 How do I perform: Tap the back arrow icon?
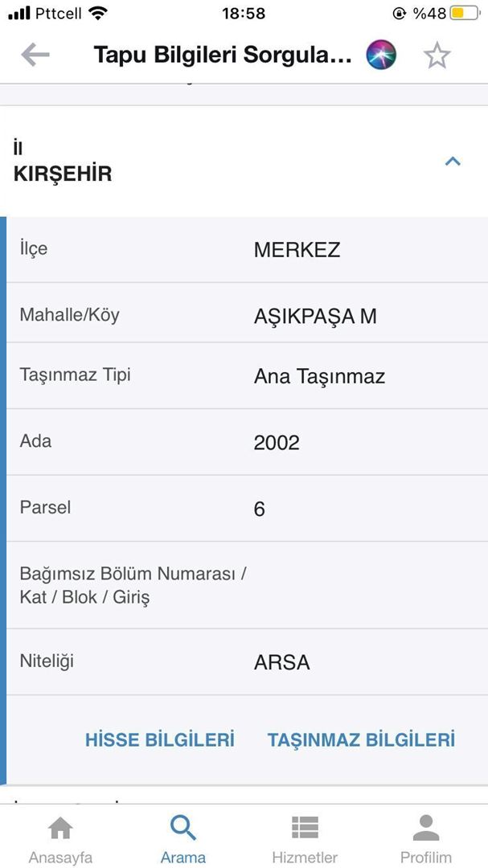(35, 55)
